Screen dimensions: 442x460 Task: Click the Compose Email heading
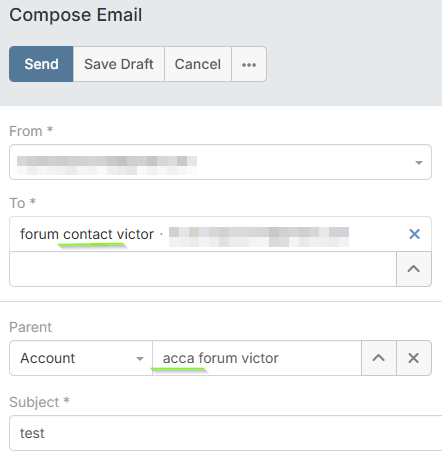pos(76,15)
